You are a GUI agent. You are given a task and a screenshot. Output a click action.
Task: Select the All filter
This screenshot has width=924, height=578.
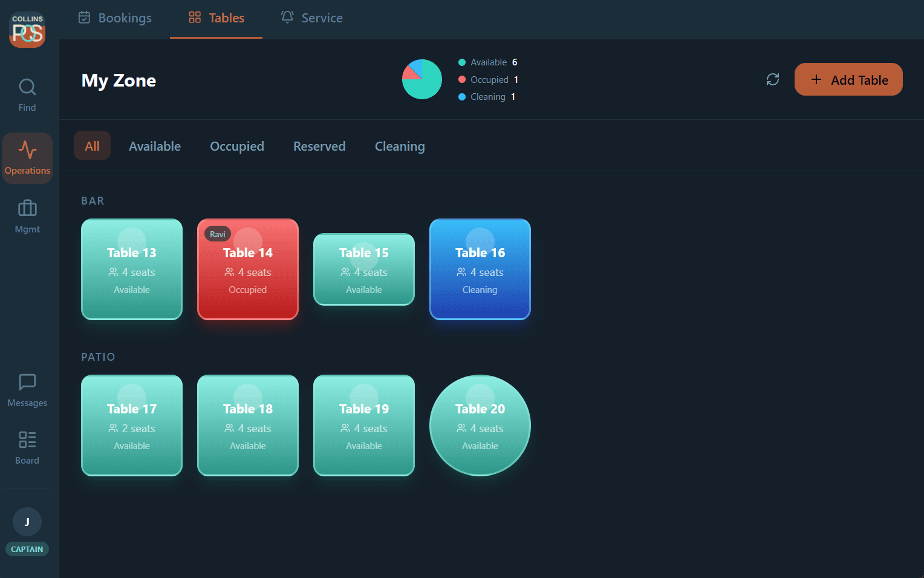point(92,146)
